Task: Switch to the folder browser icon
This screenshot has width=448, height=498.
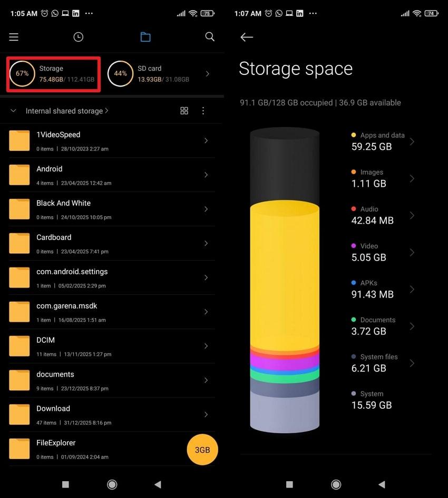Action: [x=145, y=37]
